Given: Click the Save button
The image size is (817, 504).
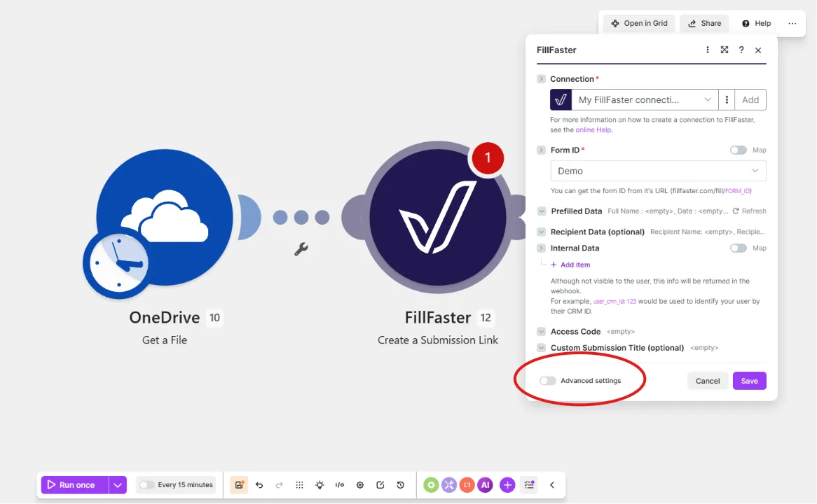Looking at the screenshot, I should pyautogui.click(x=749, y=381).
